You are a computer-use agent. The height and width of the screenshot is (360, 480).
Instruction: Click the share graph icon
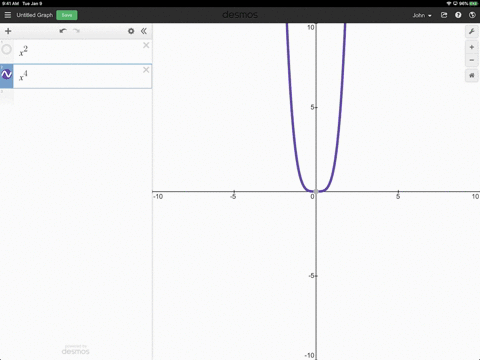[x=444, y=15]
